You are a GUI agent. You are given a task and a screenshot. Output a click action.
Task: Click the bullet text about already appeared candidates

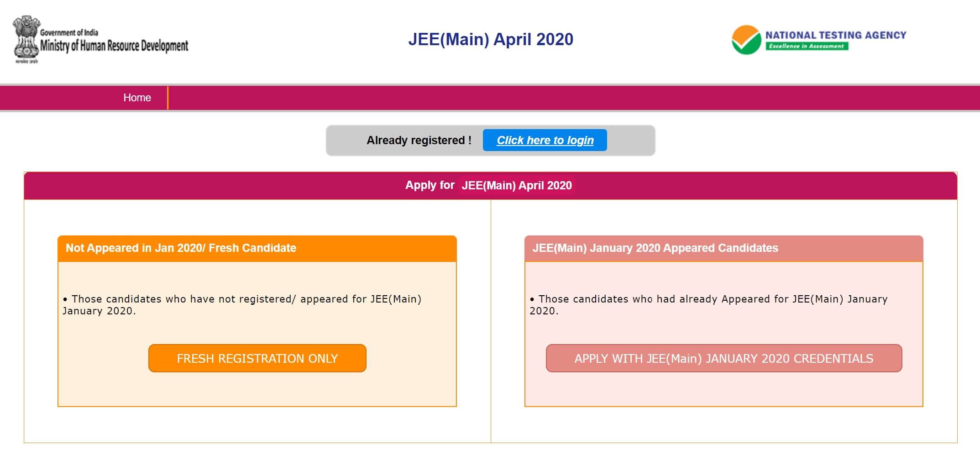(708, 305)
